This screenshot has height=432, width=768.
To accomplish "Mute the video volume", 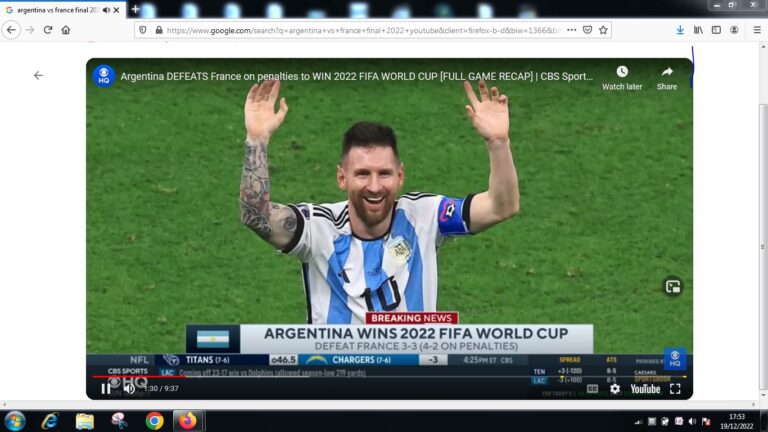I will [x=129, y=388].
